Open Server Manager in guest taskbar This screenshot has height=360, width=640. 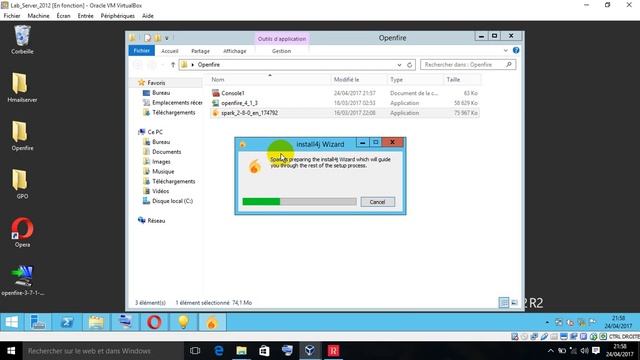tap(38, 322)
